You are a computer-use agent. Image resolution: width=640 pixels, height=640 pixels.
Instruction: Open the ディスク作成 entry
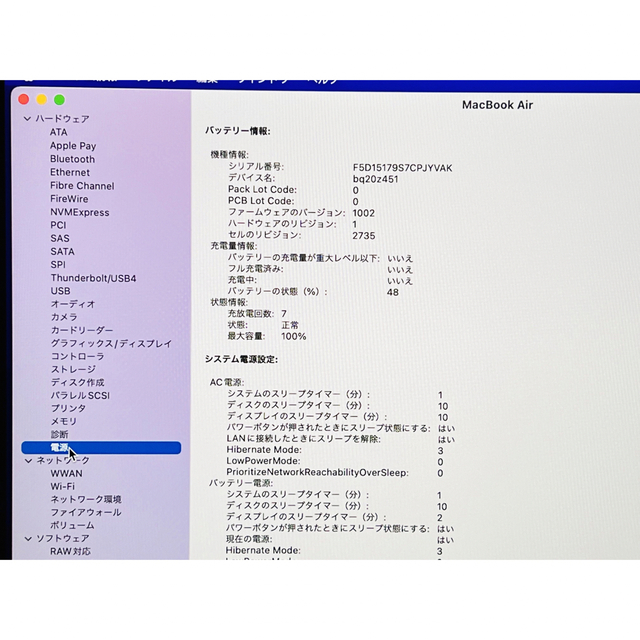[x=78, y=382]
